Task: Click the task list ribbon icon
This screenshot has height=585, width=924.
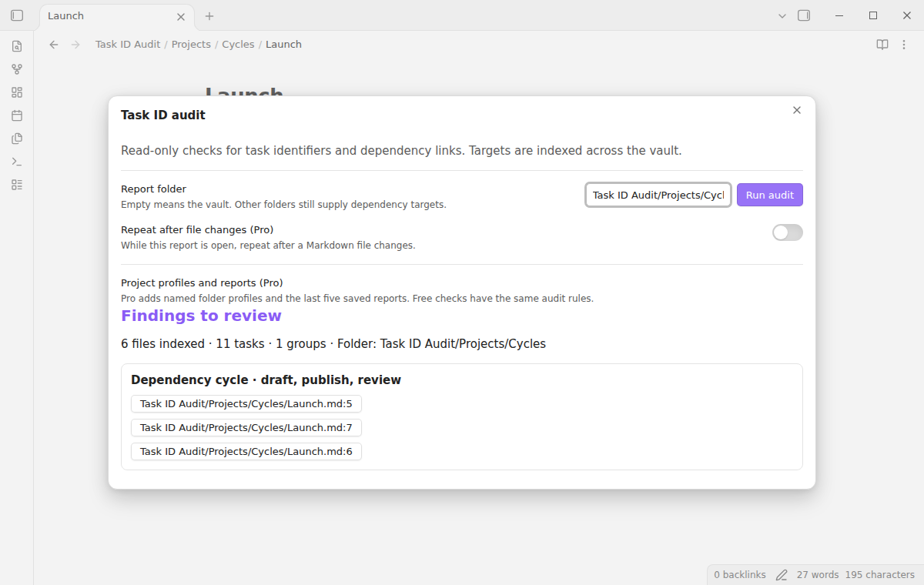Action: pos(17,185)
